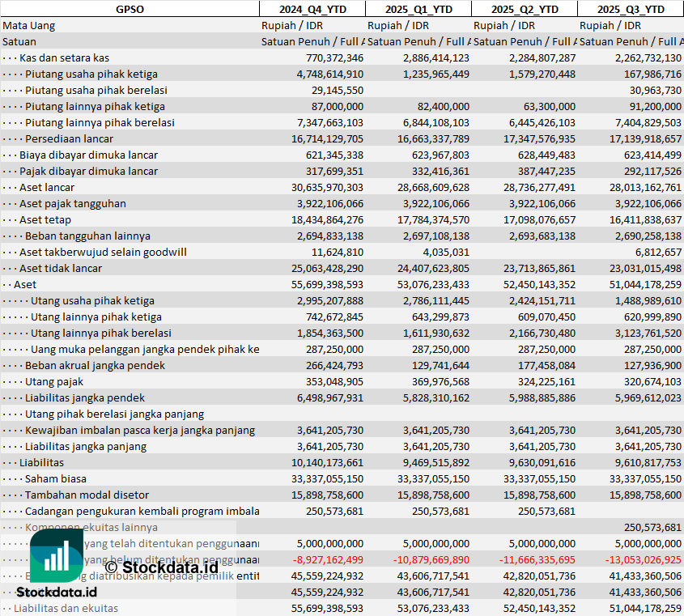The width and height of the screenshot is (684, 616).
Task: Click the Liabilitas jangka pendek row label
Action: [85, 397]
